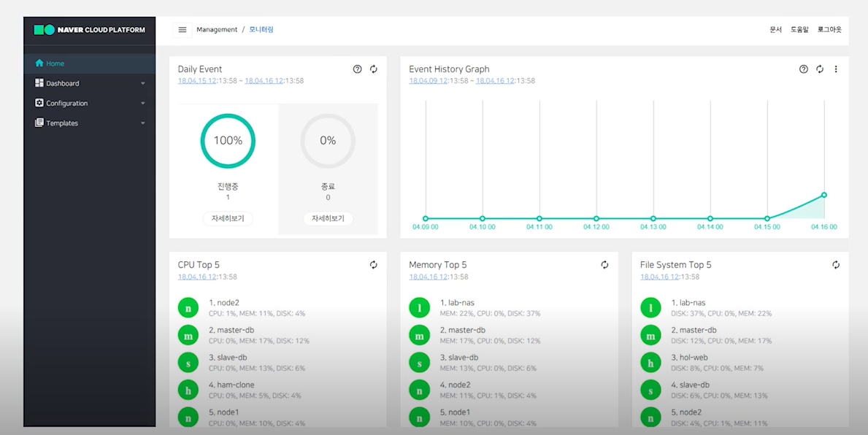868x435 pixels.
Task: Click 모니터링 breadcrumb link
Action: (261, 30)
